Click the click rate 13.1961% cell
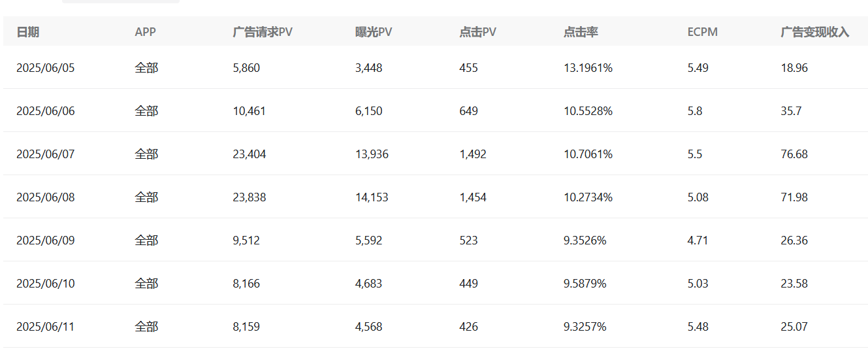This screenshot has width=868, height=349. pos(588,68)
